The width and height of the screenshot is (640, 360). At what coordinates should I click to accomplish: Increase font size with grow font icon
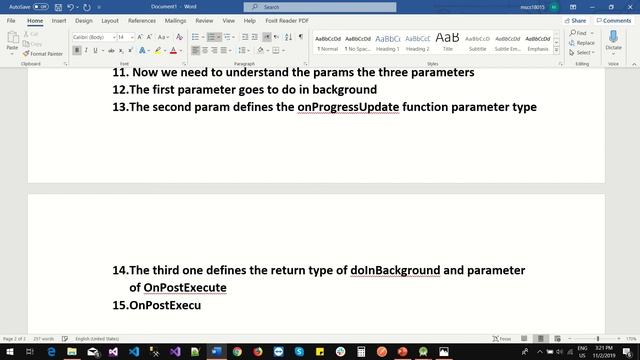tap(140, 37)
